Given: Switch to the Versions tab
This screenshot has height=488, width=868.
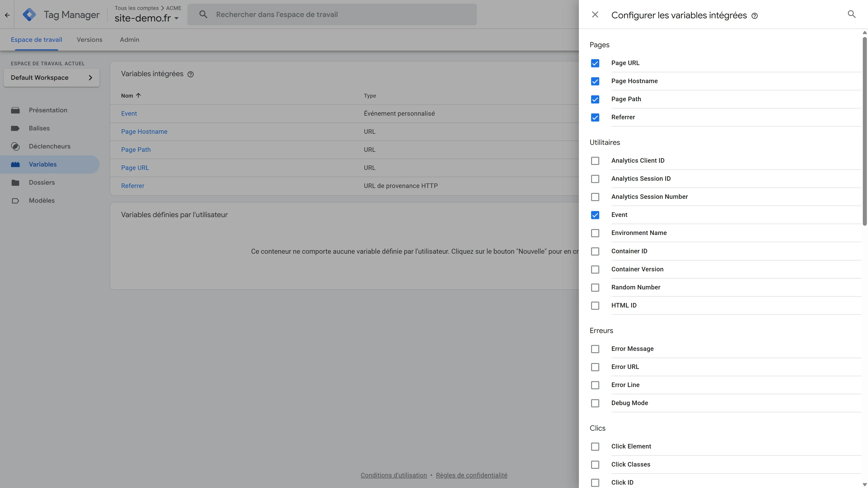Looking at the screenshot, I should [89, 40].
